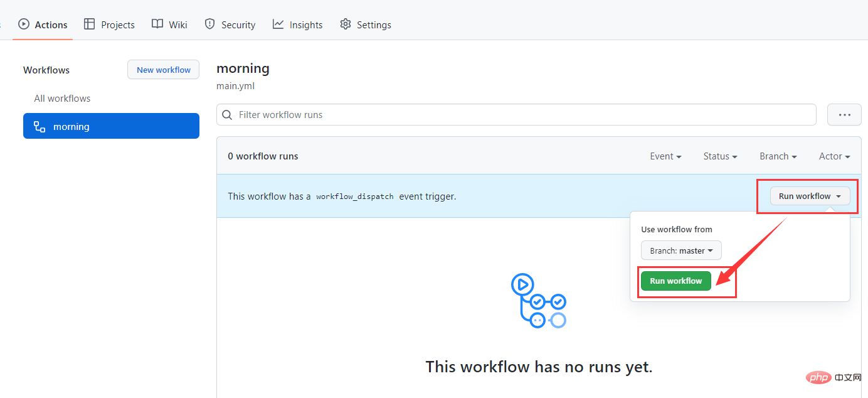
Task: Toggle the Run workflow dropdown button
Action: click(x=810, y=196)
